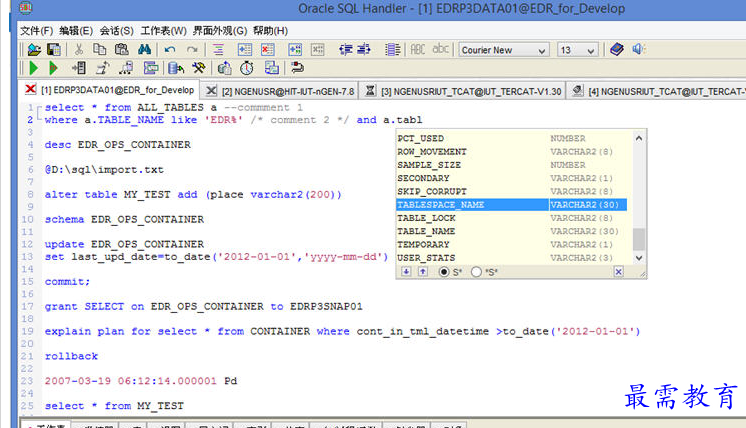Screen dimensions: 746x428
Task: Click the add comment (blue plus list) icon
Action: click(245, 49)
